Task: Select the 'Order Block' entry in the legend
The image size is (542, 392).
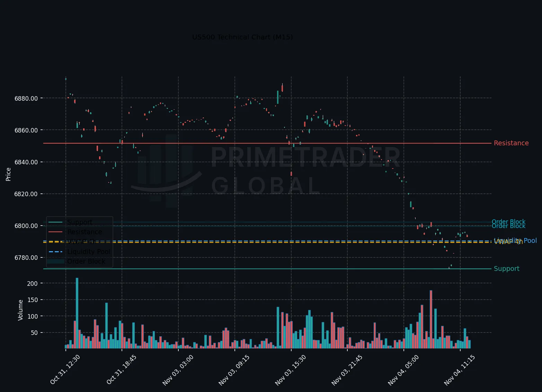Action: [x=86, y=261]
